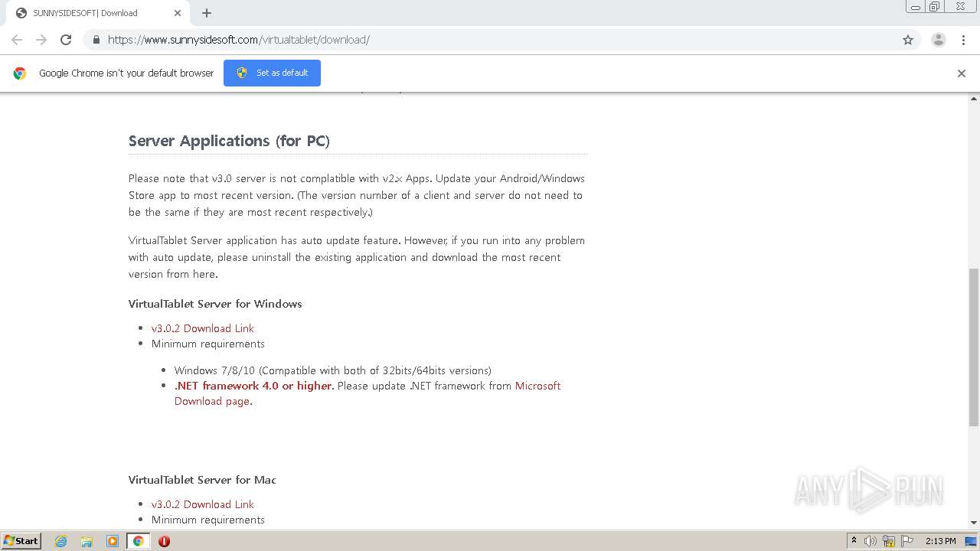Open Windows Media Player from taskbar
The height and width of the screenshot is (551, 980).
[113, 541]
